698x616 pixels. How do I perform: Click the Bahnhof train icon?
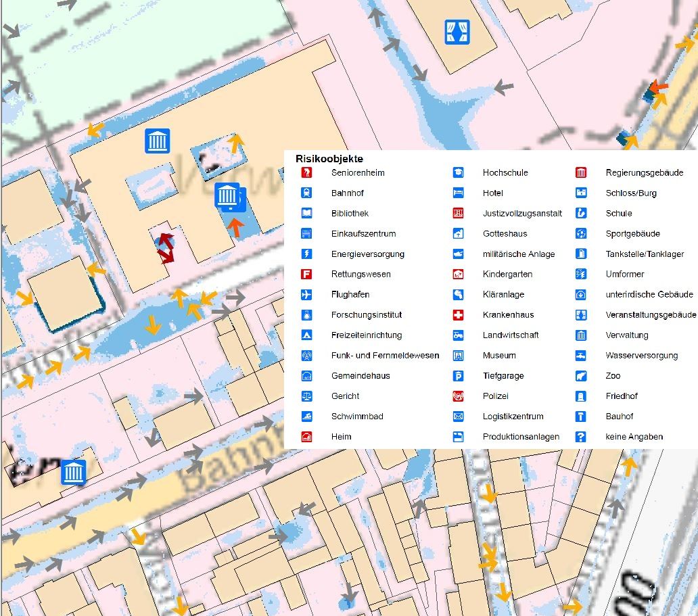pyautogui.click(x=306, y=193)
